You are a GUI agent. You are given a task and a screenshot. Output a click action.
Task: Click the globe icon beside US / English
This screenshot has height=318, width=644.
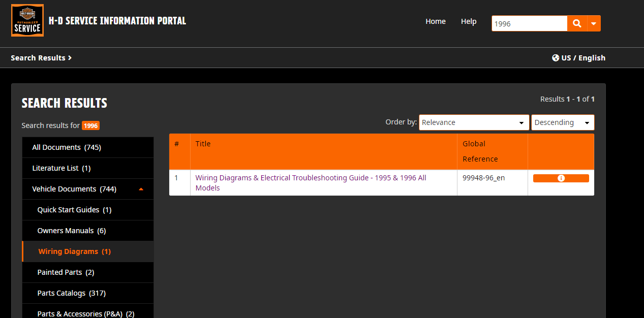point(556,58)
